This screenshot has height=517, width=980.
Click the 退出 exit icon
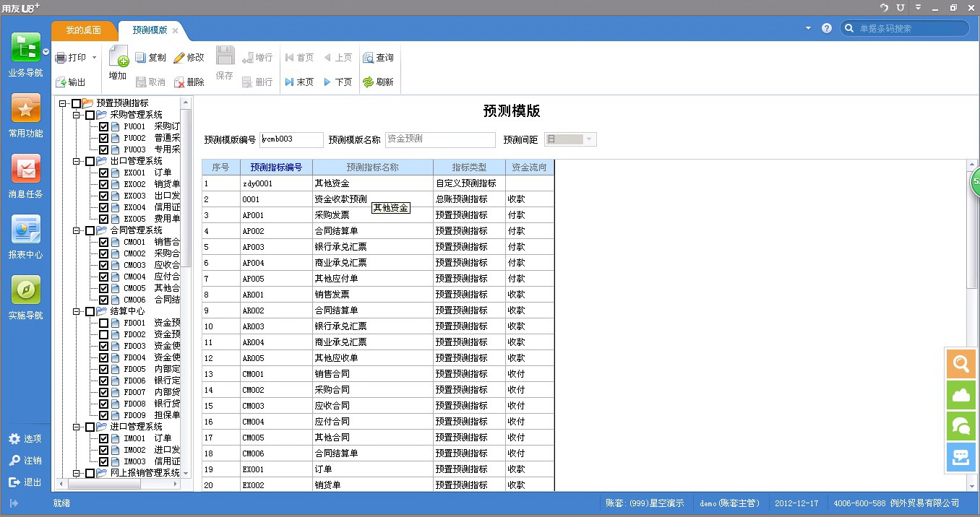(14, 482)
